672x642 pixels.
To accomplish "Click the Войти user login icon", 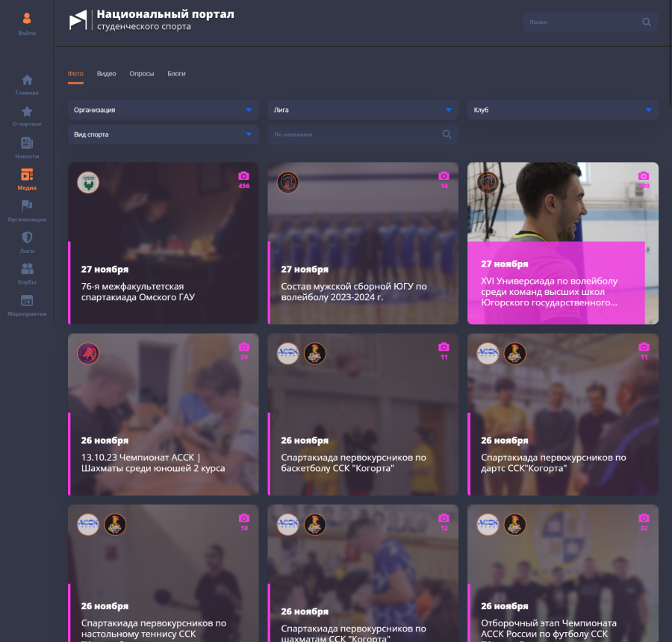I will pyautogui.click(x=27, y=19).
